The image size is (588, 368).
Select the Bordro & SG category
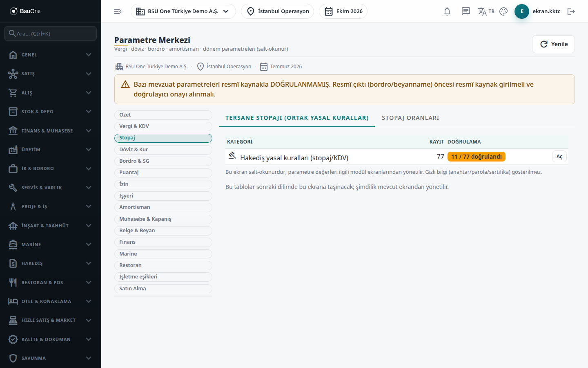click(163, 161)
